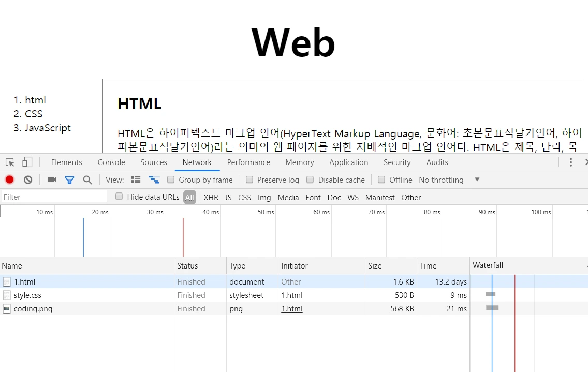The image size is (588, 372).
Task: Click the Waterfall column header
Action: [x=529, y=265]
